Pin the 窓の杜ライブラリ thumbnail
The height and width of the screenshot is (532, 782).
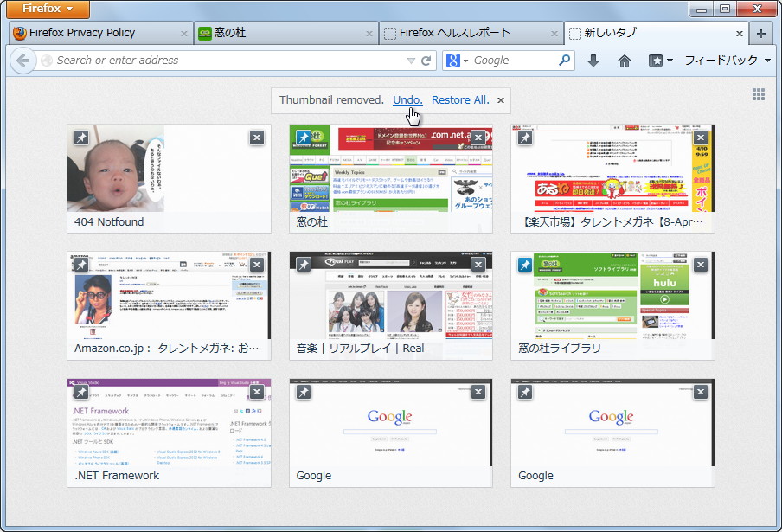click(x=524, y=265)
